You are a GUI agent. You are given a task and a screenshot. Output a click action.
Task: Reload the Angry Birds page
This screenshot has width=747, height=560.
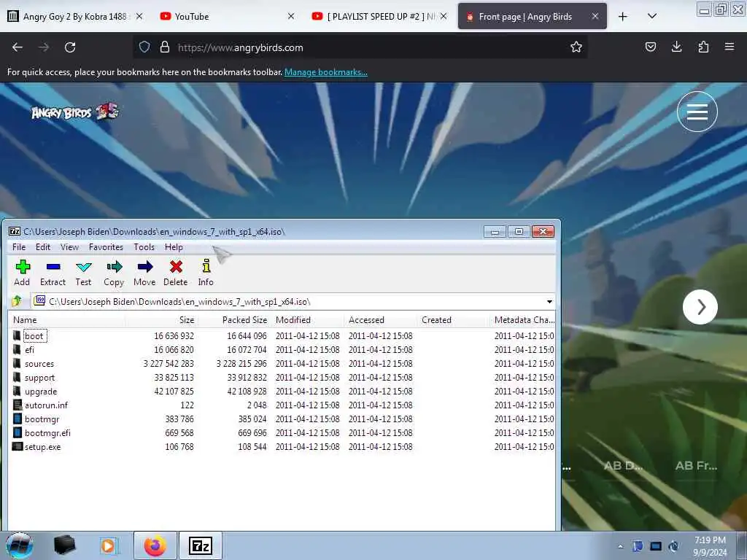pos(70,47)
